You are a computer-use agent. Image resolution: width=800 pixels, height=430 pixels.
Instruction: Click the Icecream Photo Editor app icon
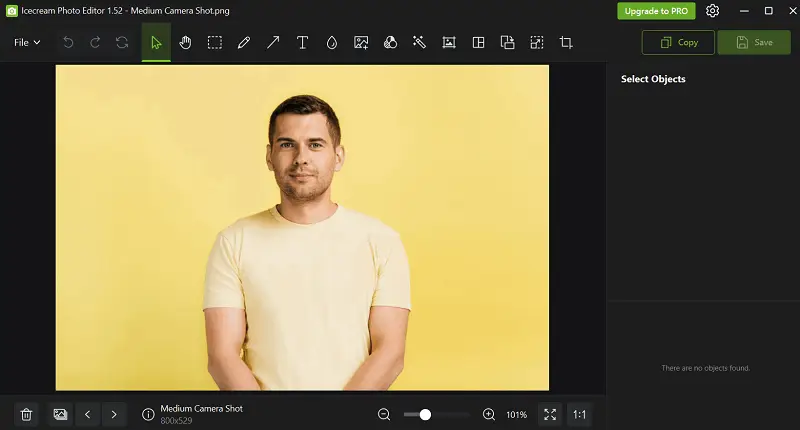tap(11, 11)
